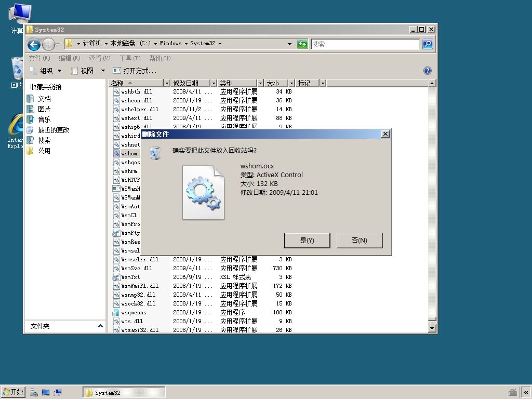
Task: Click the Internet Explorer desktop icon
Action: [x=16, y=125]
